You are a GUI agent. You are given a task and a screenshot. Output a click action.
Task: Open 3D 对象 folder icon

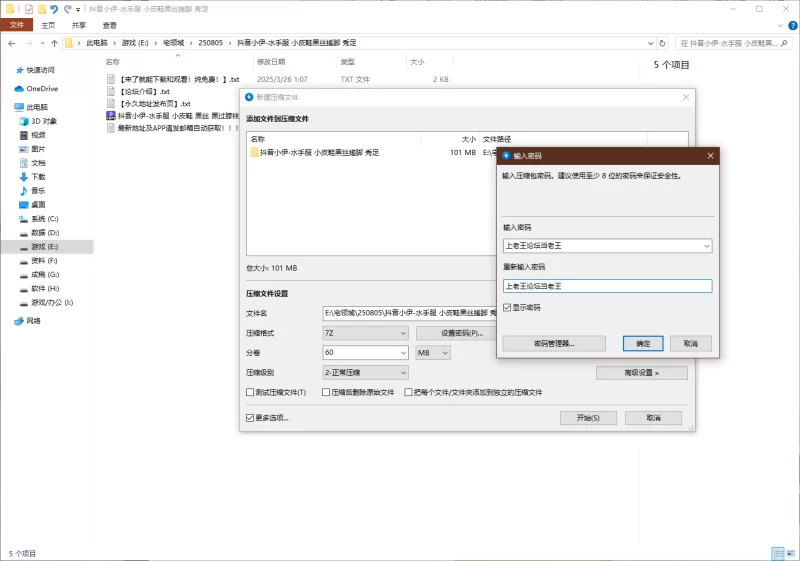tap(23, 121)
